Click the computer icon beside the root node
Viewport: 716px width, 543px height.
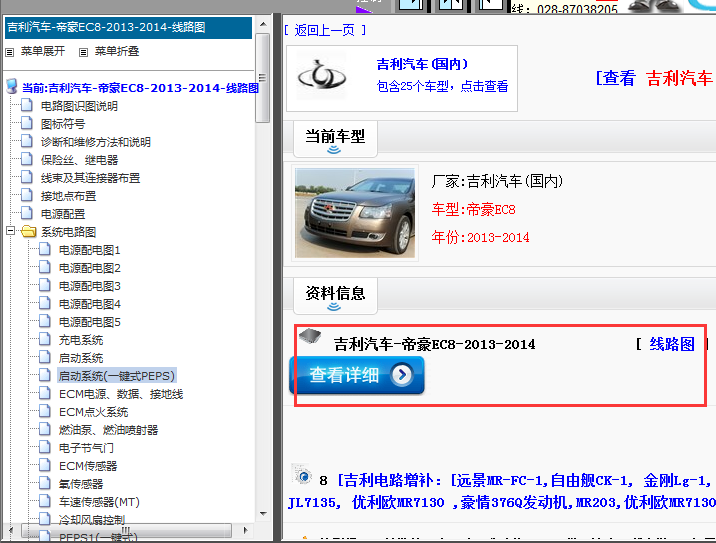click(x=12, y=86)
